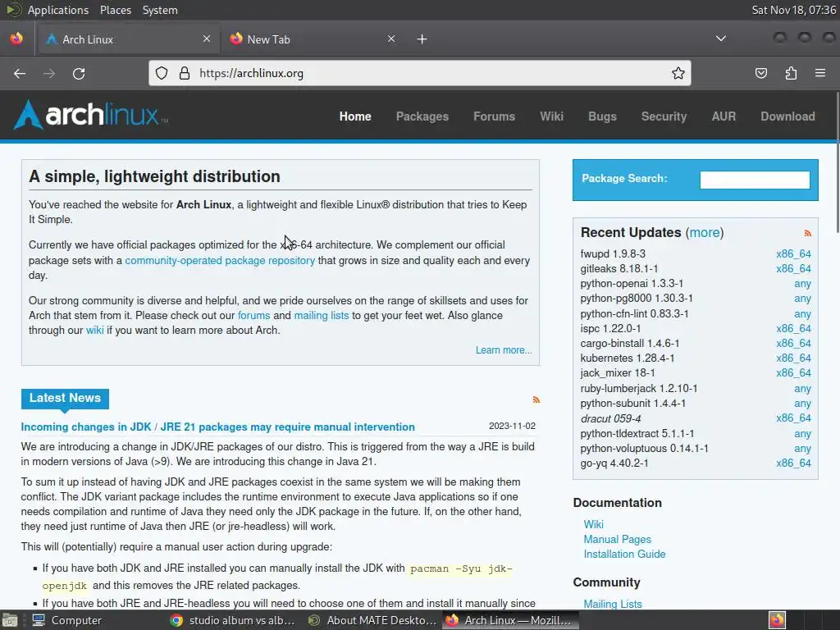This screenshot has width=840, height=630.
Task: Open the Recent Updates RSS feed icon
Action: pyautogui.click(x=808, y=233)
